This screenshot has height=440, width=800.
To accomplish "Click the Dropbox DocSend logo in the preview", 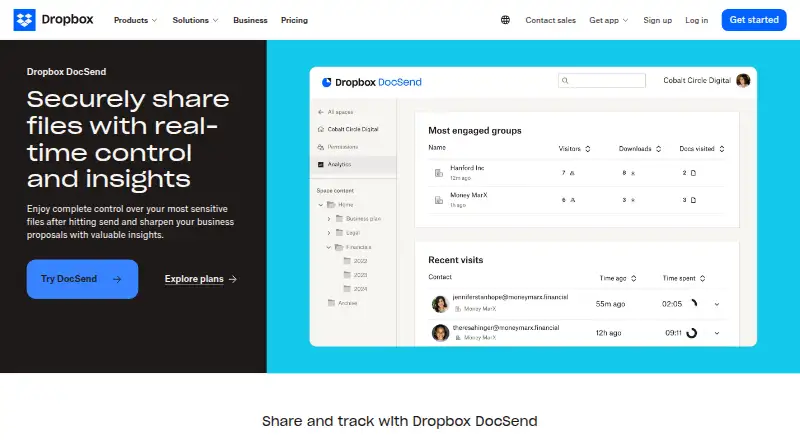I will pyautogui.click(x=371, y=82).
